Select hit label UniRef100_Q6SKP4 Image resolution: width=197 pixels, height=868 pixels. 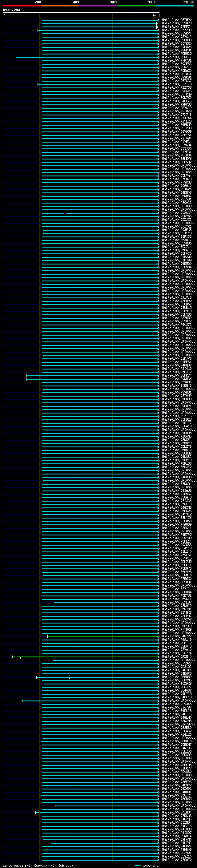click(x=176, y=33)
